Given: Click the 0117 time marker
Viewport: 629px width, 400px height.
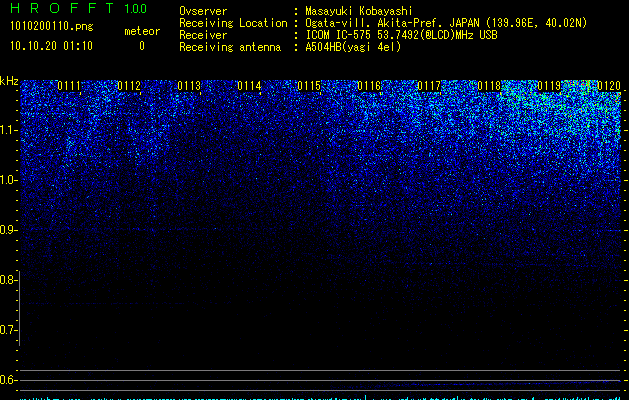Looking at the screenshot, I should [x=429, y=86].
